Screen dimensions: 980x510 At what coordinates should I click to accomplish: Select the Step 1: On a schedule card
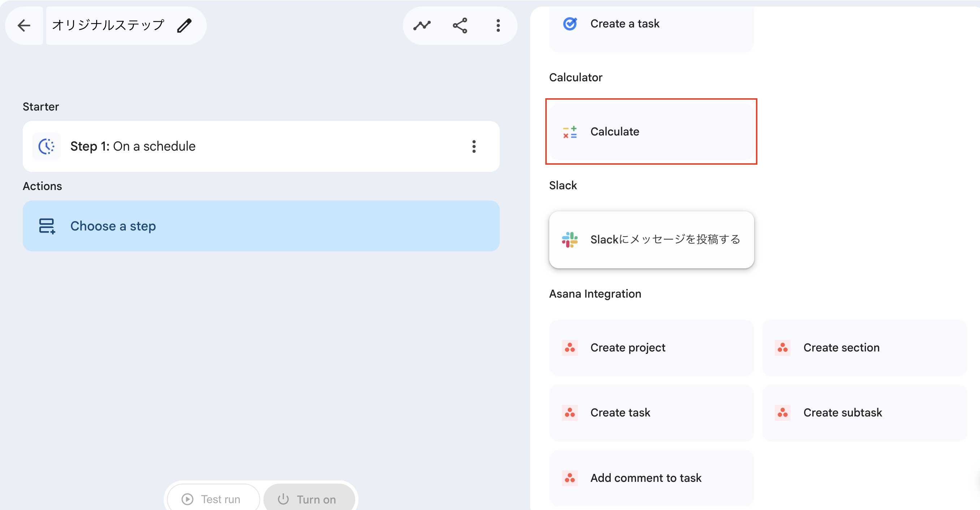[x=261, y=146]
